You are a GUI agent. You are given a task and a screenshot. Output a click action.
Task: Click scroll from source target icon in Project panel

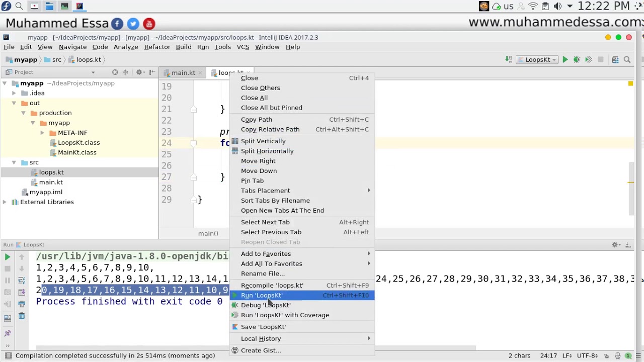115,72
